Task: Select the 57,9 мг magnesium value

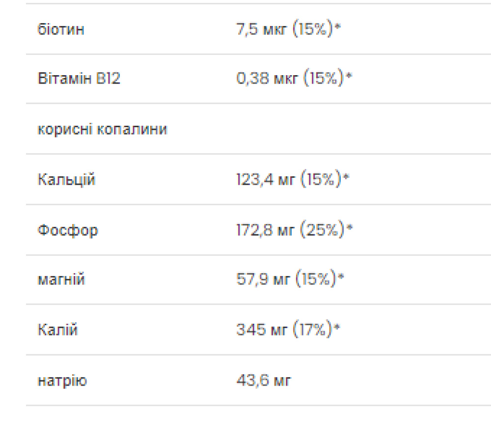Action: 263,280
